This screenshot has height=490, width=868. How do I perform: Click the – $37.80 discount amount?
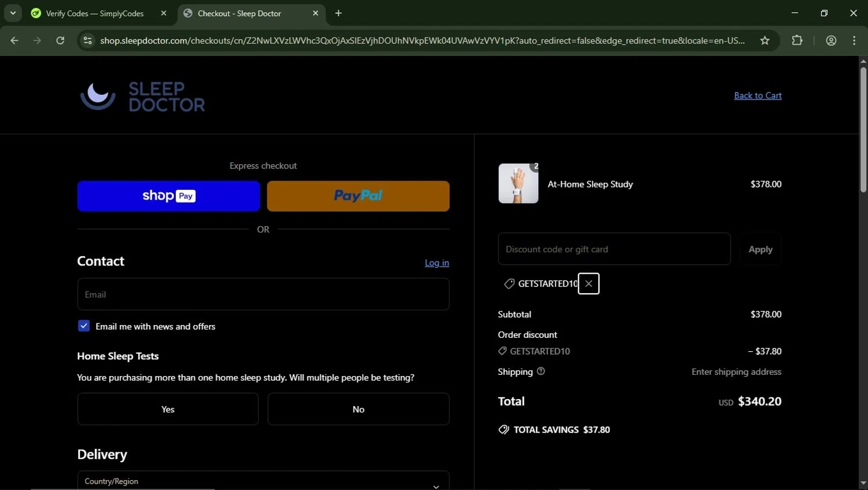[764, 351]
